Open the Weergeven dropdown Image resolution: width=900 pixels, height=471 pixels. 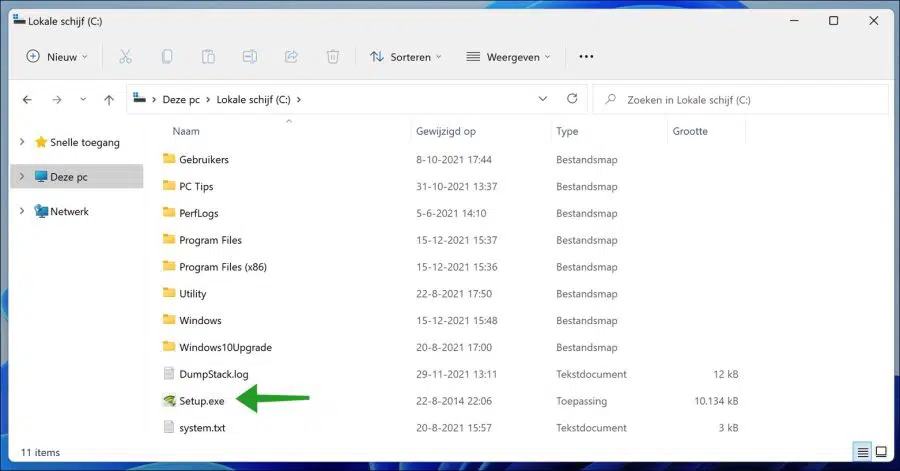point(508,57)
